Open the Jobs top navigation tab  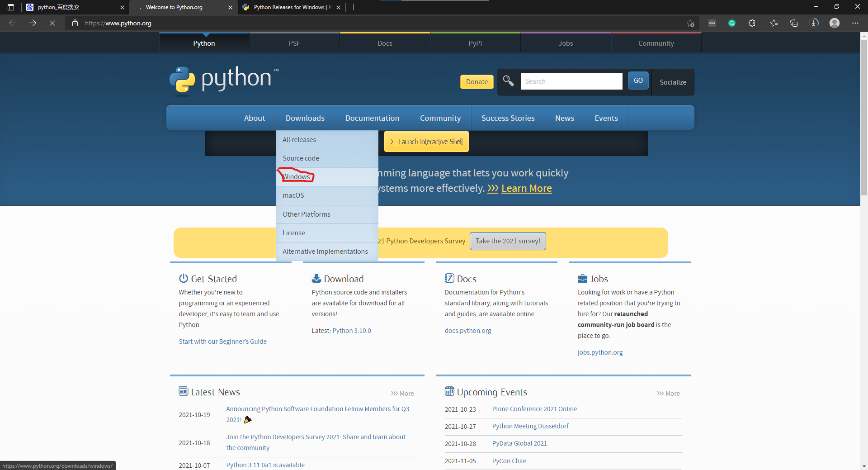tap(566, 43)
